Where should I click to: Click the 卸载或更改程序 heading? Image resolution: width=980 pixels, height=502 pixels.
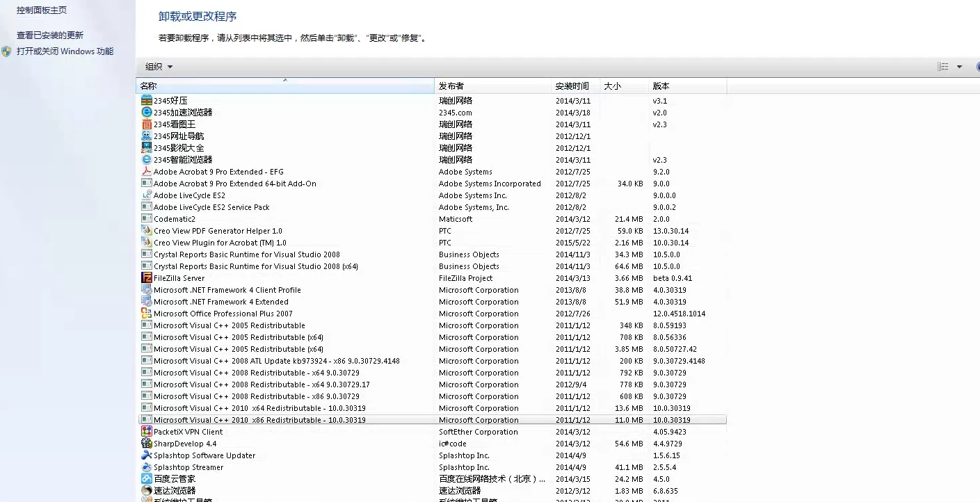click(x=198, y=16)
